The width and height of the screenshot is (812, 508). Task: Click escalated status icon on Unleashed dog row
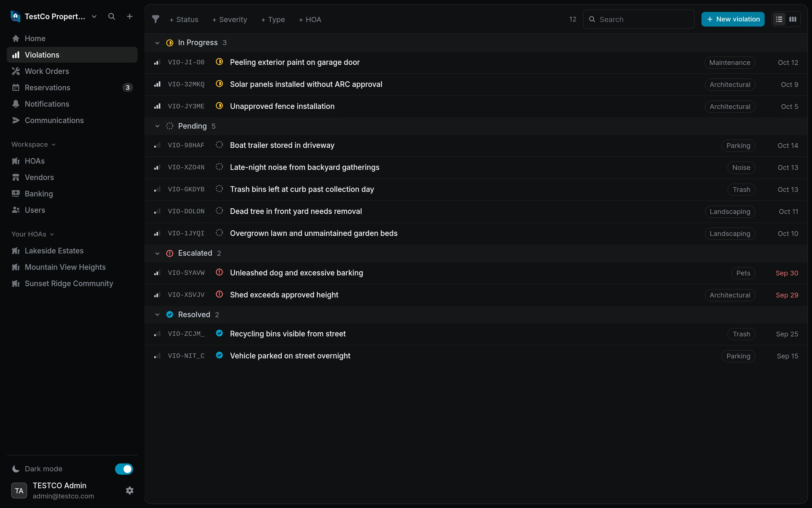(219, 272)
